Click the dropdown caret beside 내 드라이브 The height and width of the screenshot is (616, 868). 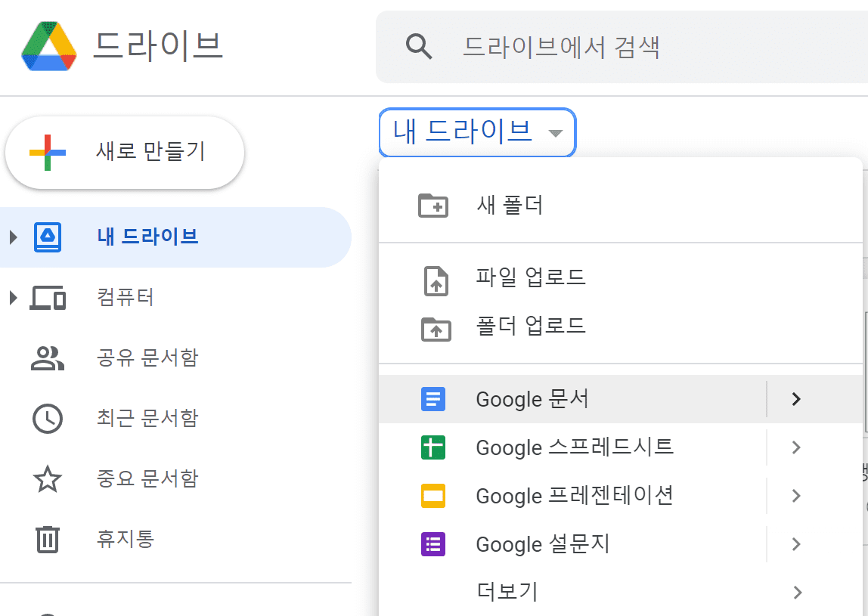point(555,133)
